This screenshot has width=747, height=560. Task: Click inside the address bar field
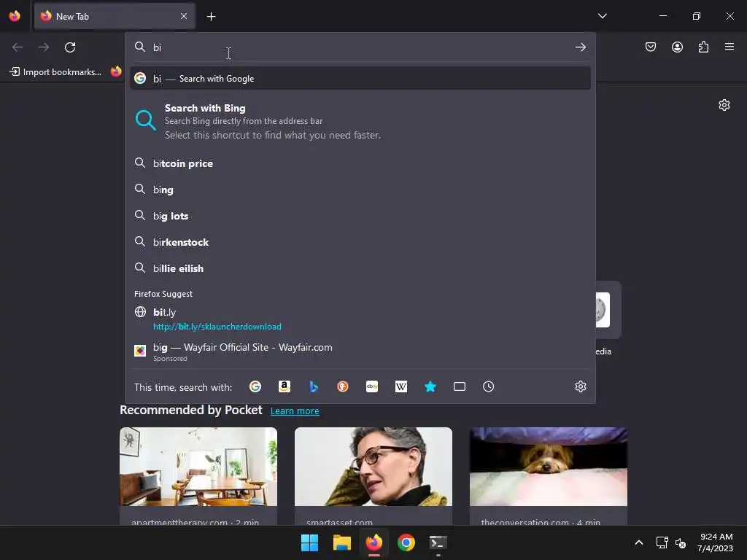click(360, 47)
